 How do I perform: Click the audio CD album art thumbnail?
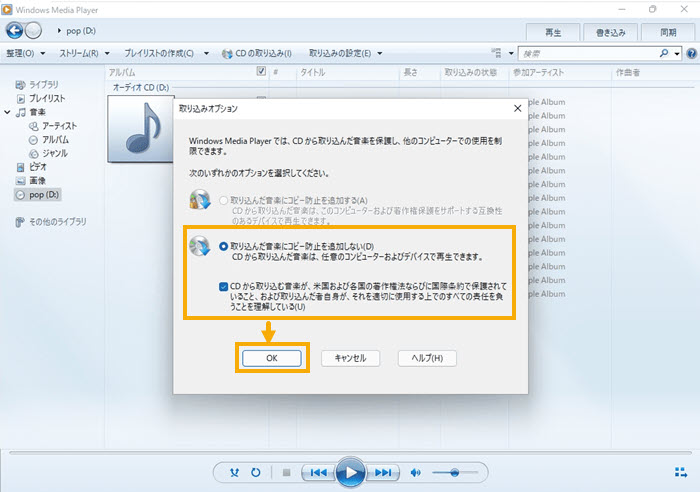[141, 129]
